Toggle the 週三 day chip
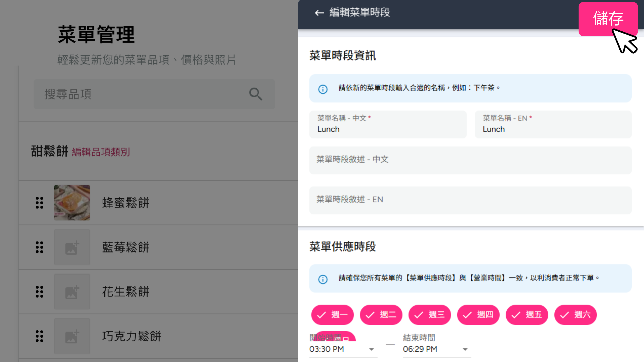The image size is (644, 362). point(430,314)
